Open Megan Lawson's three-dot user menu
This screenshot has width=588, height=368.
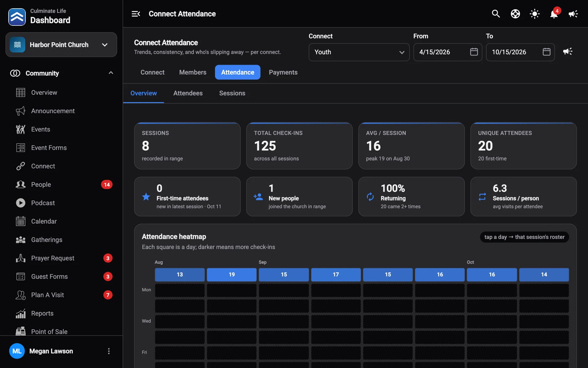pyautogui.click(x=109, y=351)
